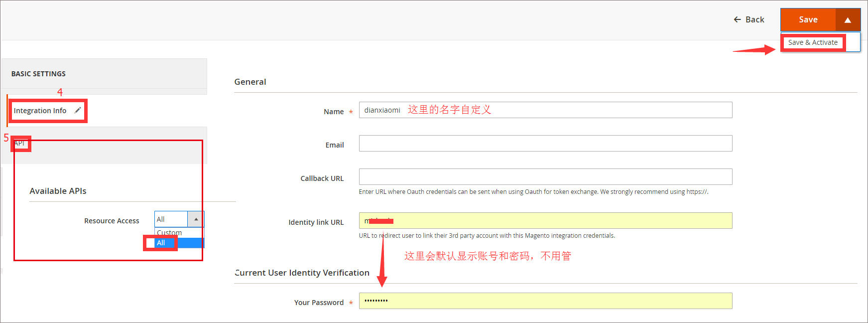Click the Callback URL input box
The height and width of the screenshot is (323, 868).
point(545,177)
